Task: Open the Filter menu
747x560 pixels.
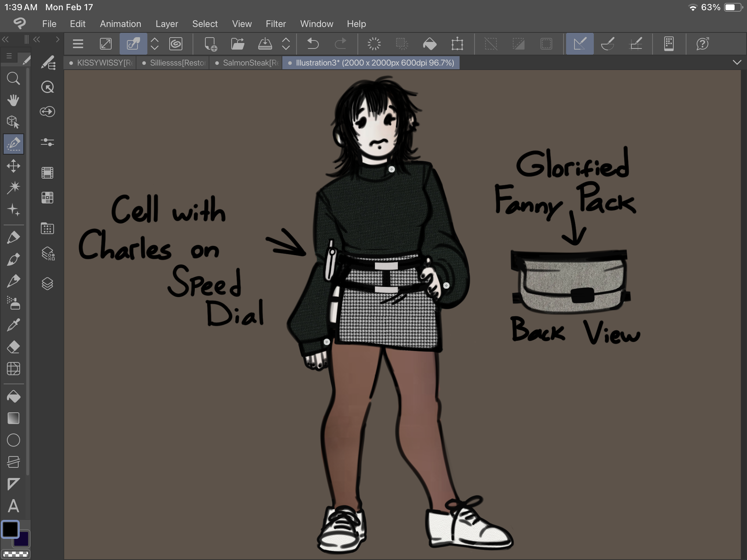Action: tap(275, 24)
